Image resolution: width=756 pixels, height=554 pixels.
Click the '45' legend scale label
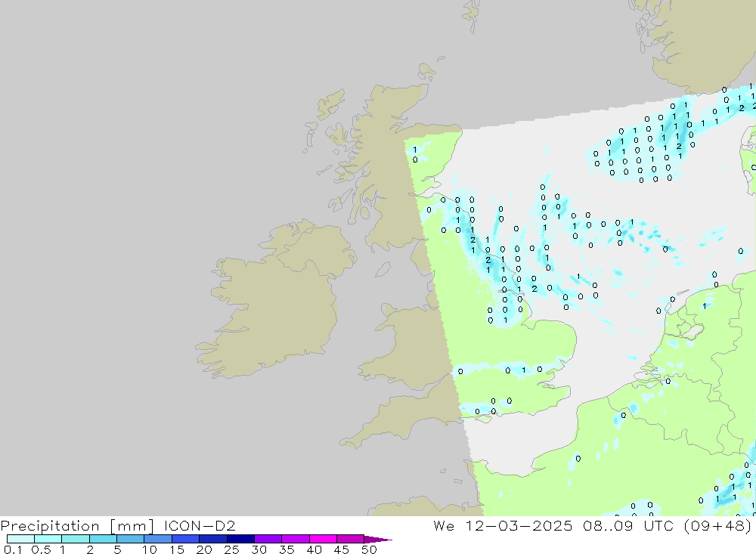(342, 549)
